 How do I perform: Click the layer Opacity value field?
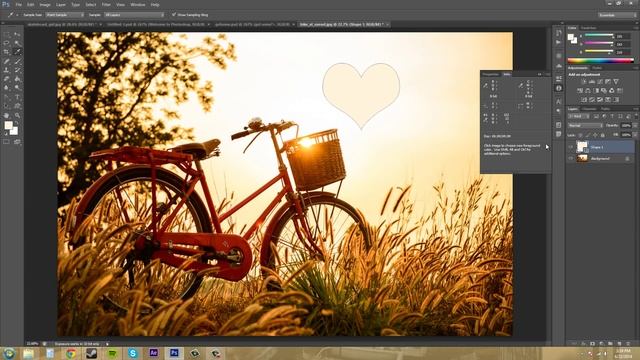tap(626, 125)
